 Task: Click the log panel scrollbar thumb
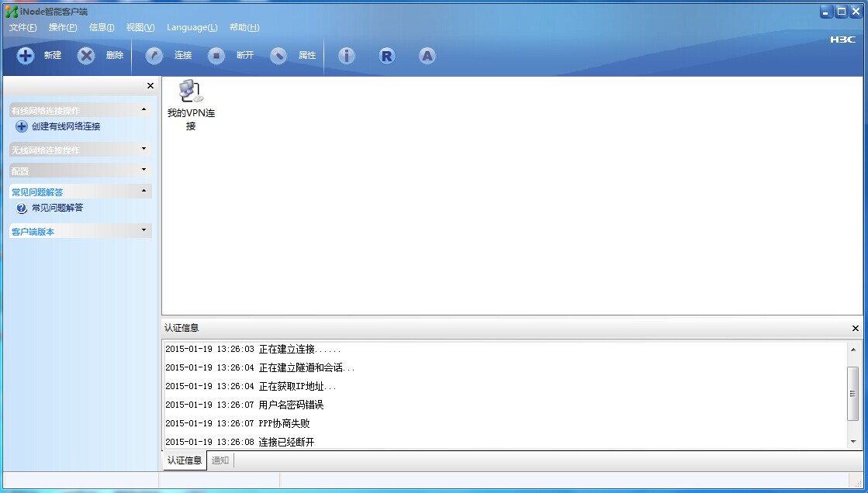853,394
